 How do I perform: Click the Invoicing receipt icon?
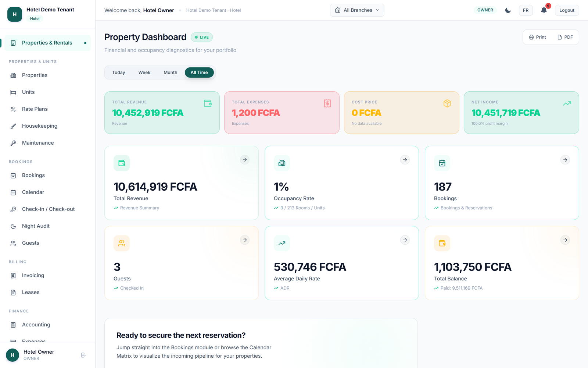[13, 276]
